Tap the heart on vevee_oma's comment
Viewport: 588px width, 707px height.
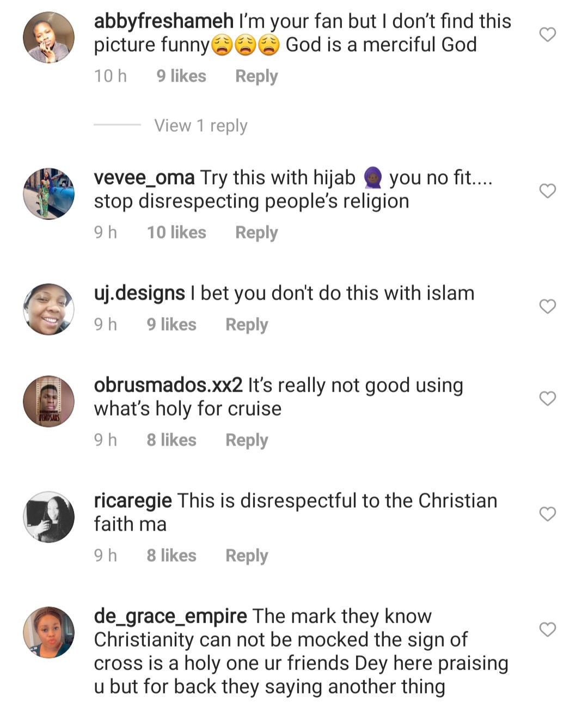point(547,191)
